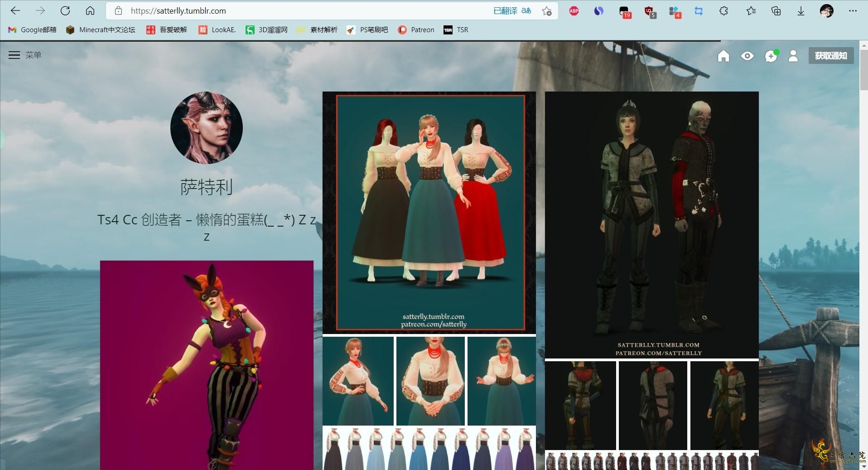Screen dimensions: 868x470
Task: Click the Tumblr blog home icon
Action: [723, 56]
